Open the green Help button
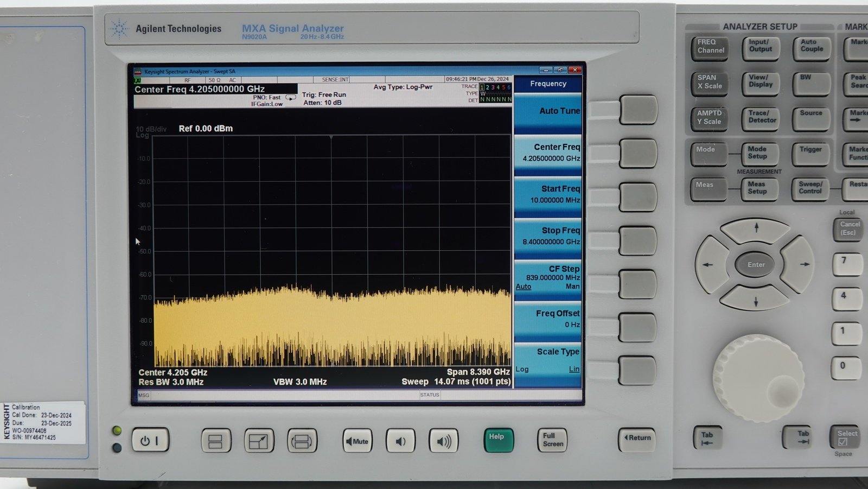The height and width of the screenshot is (489, 868). [x=498, y=440]
